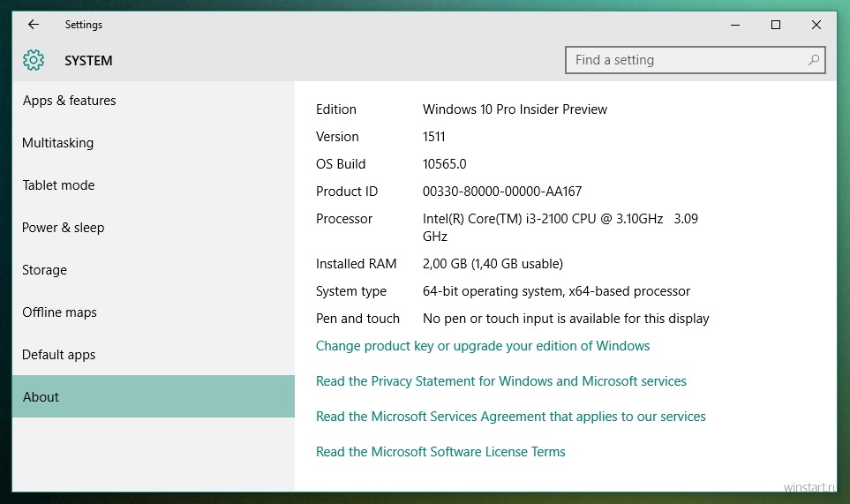Open Default apps settings

[154, 355]
